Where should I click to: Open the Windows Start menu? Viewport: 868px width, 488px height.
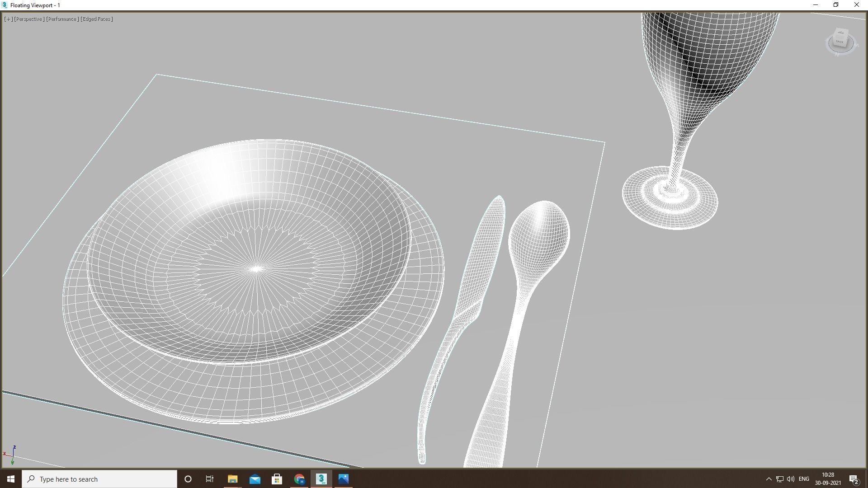tap(11, 479)
